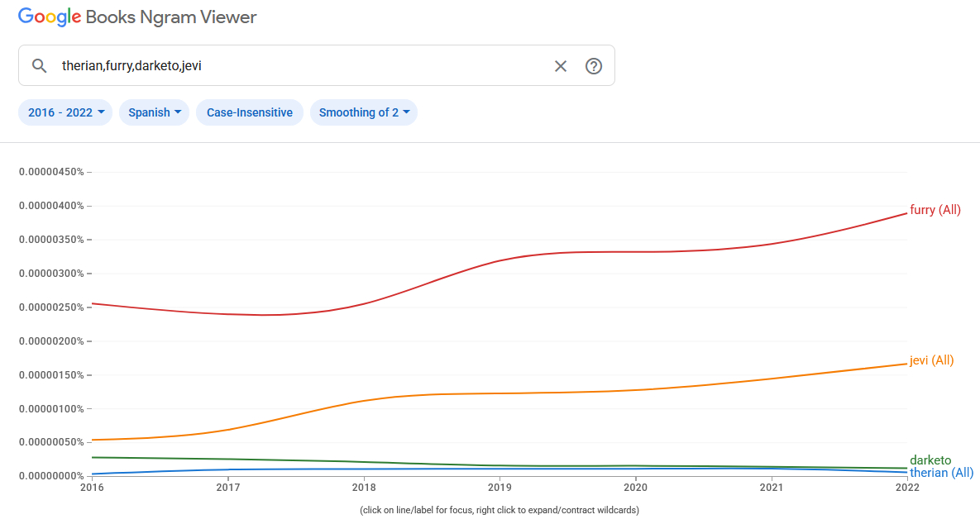
Task: Click the Google Books Ngram Viewer logo
Action: (x=137, y=17)
